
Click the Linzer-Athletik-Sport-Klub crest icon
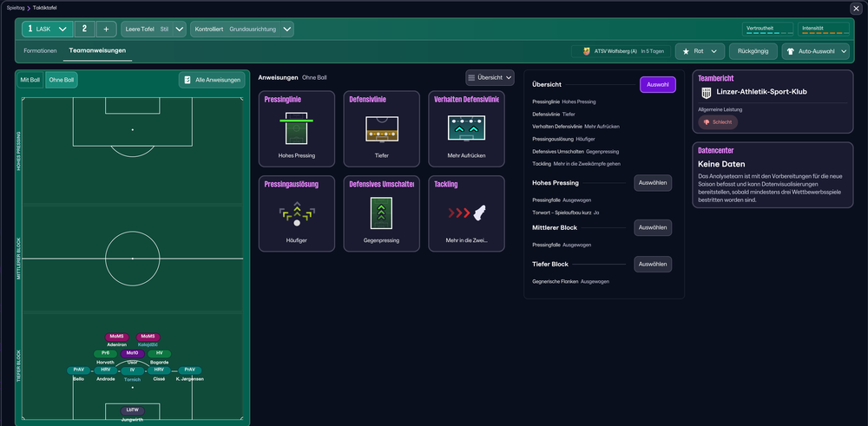point(706,92)
